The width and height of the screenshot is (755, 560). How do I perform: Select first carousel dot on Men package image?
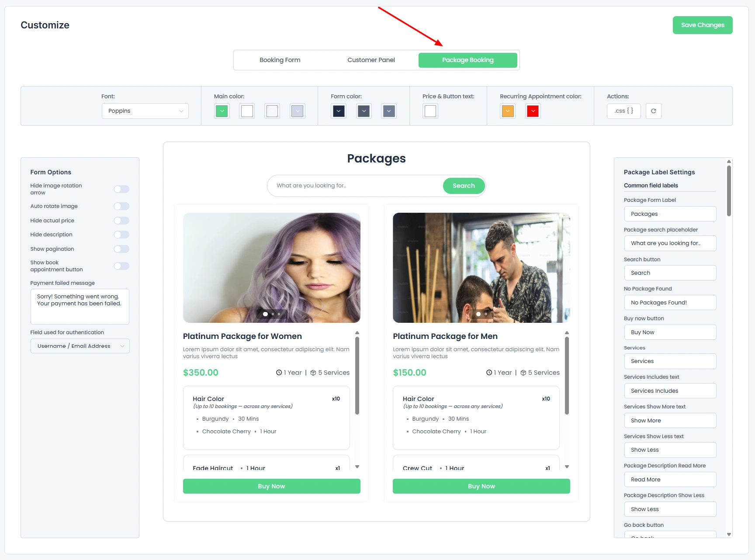click(478, 314)
